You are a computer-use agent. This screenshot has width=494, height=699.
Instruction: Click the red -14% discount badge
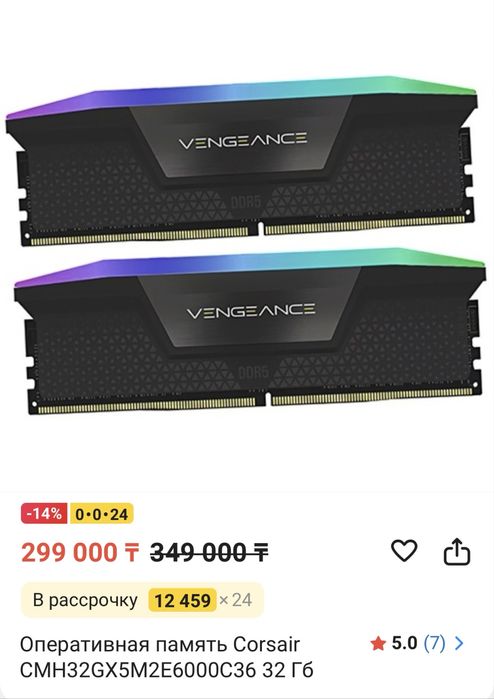click(44, 514)
